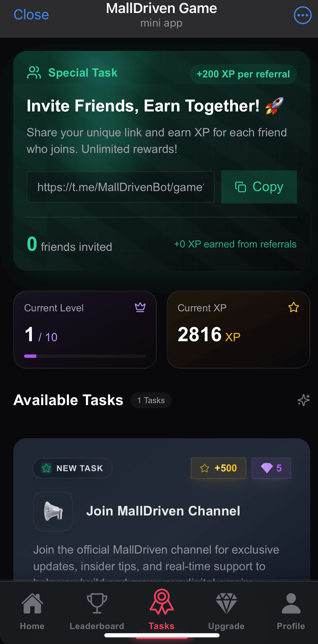This screenshot has height=644, width=318.
Task: Close the mini app
Action: (x=31, y=15)
